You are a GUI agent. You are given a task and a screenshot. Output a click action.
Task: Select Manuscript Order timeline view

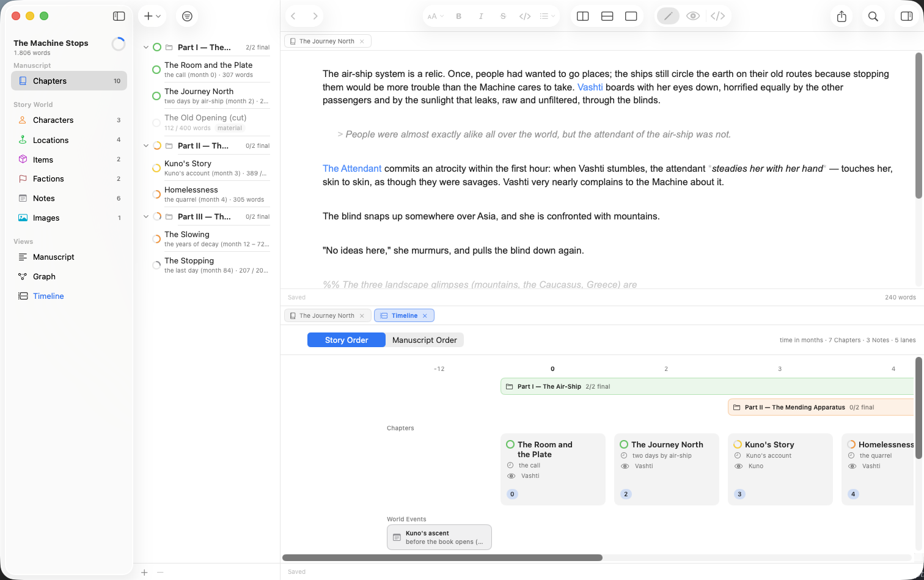[425, 340]
